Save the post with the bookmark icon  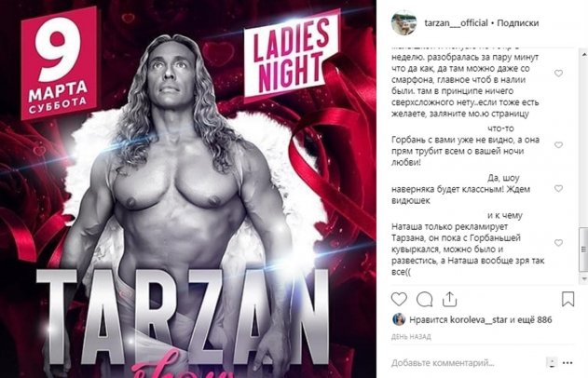coord(568,300)
